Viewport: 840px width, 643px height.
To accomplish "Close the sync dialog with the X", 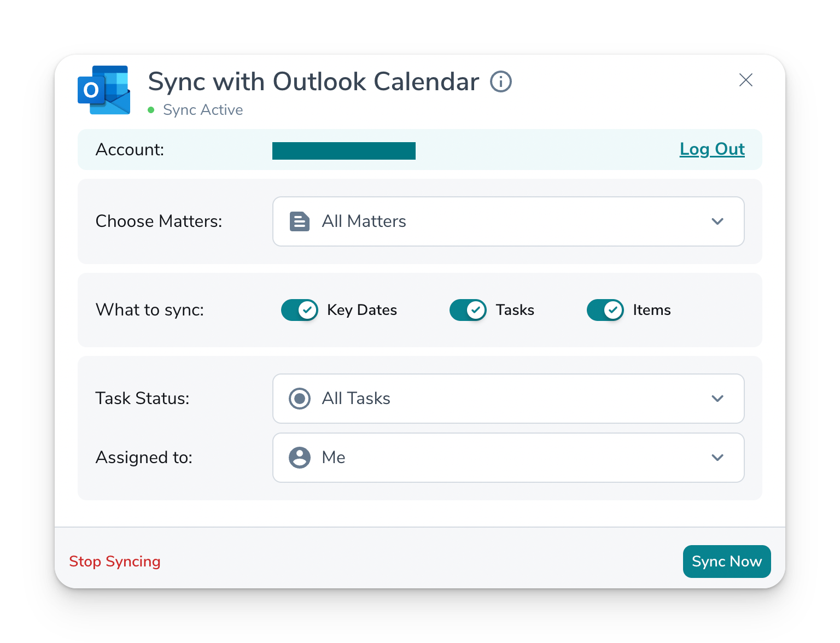I will [x=745, y=80].
